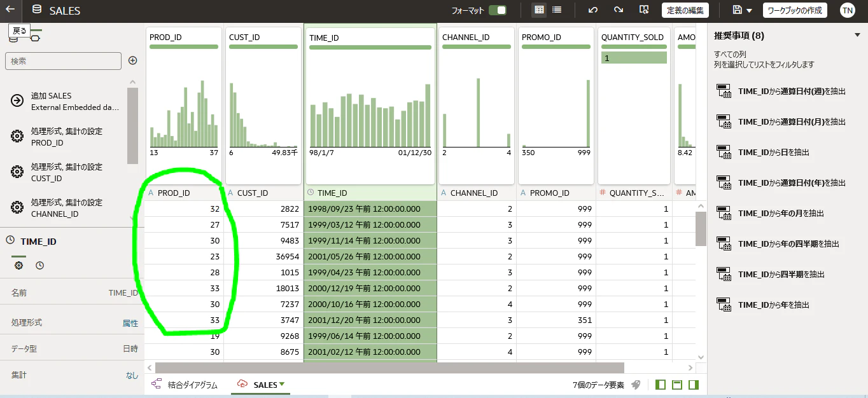Click cell 1998/09/23 午前 12:00:00.000

[370, 209]
